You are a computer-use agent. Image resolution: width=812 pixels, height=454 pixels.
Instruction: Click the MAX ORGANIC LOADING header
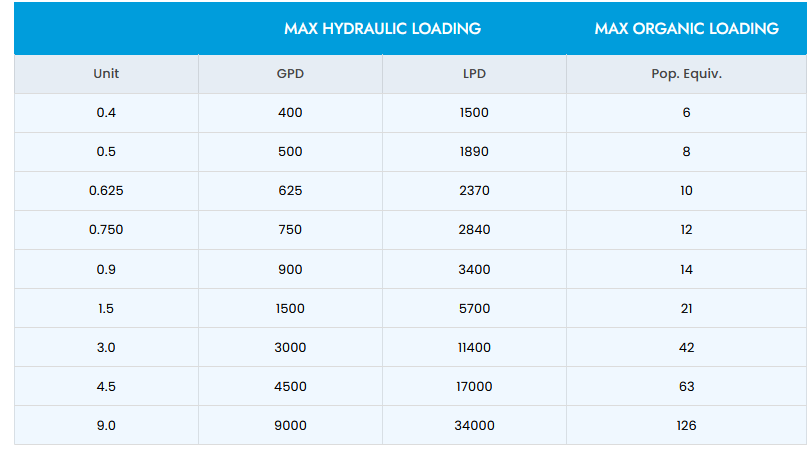pyautogui.click(x=686, y=29)
